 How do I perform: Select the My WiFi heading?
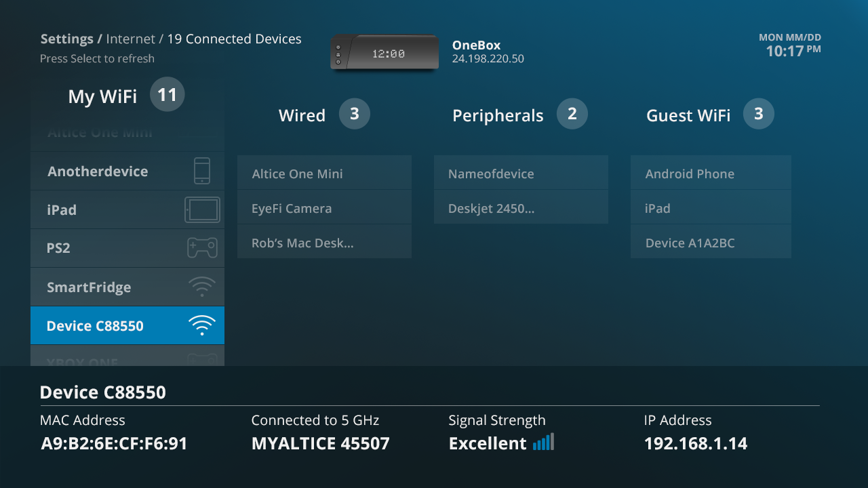(102, 97)
